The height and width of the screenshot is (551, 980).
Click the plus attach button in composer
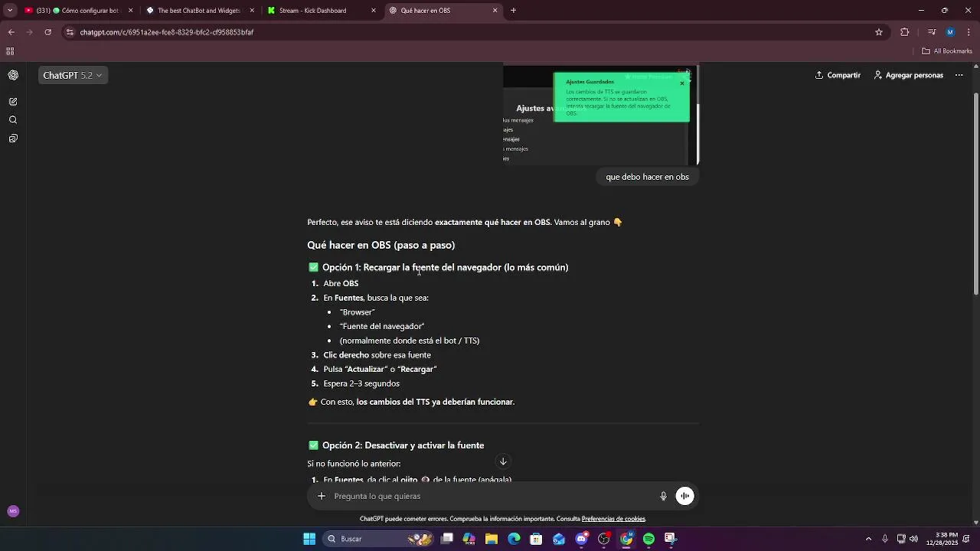coord(322,496)
